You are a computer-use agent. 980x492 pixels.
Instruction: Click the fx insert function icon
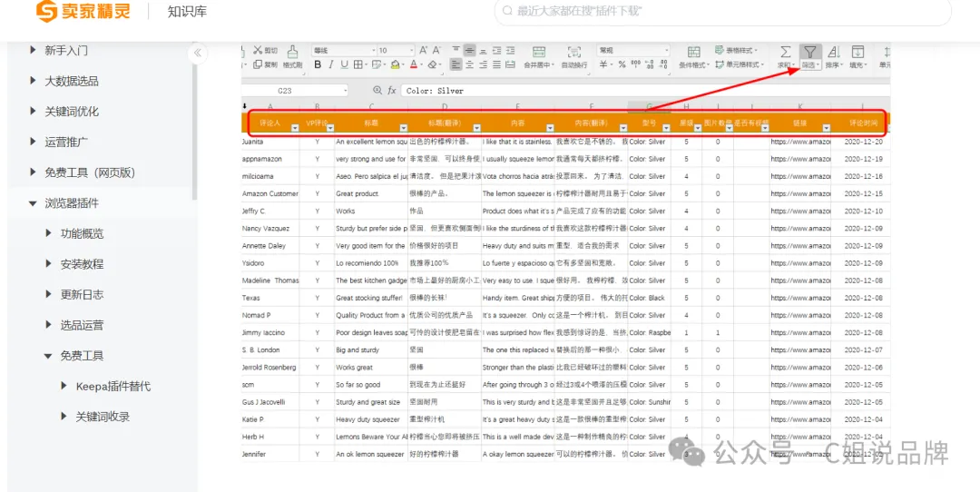pos(392,91)
